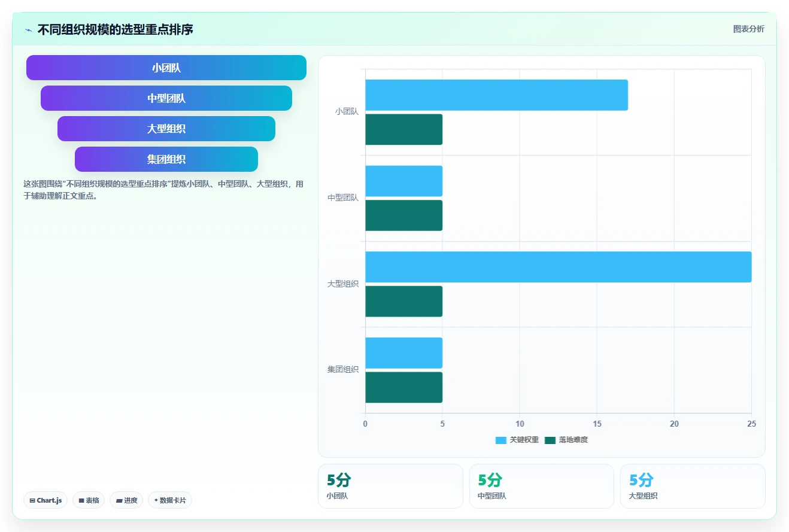Screen dimensions: 789x532
Task: Click the blue 关键权重 bar for 大型组织
Action: point(558,267)
